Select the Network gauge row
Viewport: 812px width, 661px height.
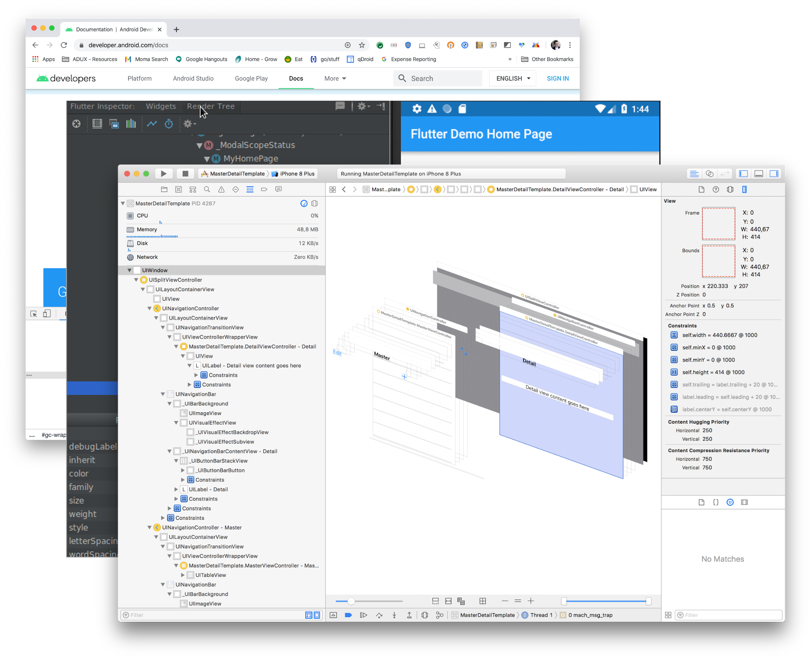[x=222, y=257]
